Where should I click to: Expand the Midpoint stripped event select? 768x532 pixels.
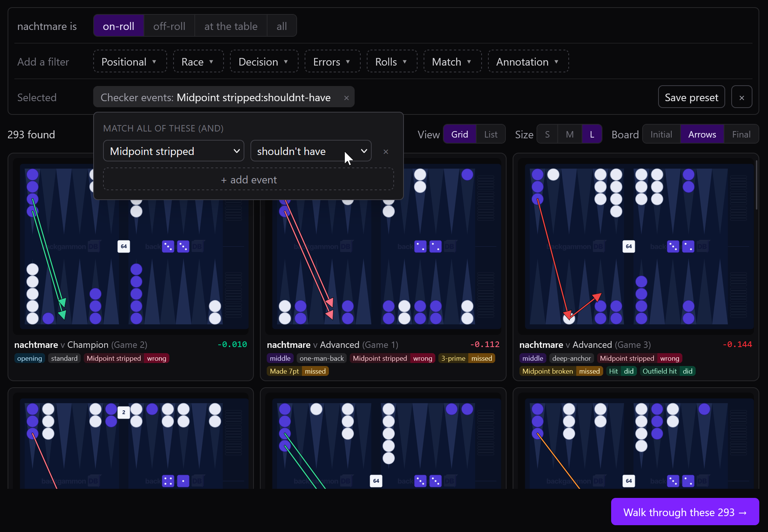tap(174, 151)
